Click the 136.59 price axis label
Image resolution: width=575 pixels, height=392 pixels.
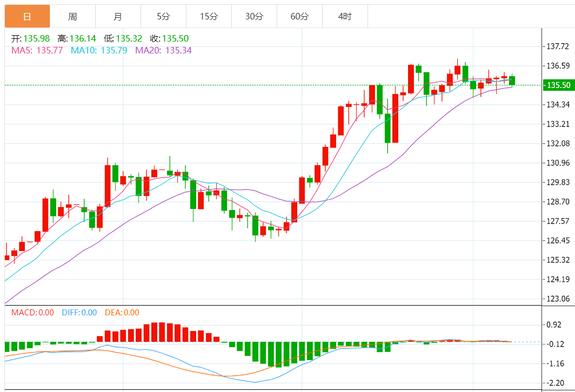pos(558,66)
